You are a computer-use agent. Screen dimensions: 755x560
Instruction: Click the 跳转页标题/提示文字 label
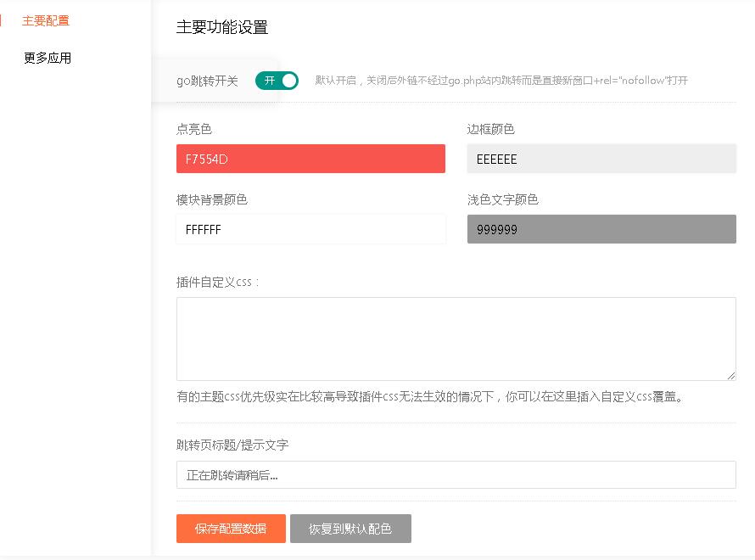click(232, 445)
